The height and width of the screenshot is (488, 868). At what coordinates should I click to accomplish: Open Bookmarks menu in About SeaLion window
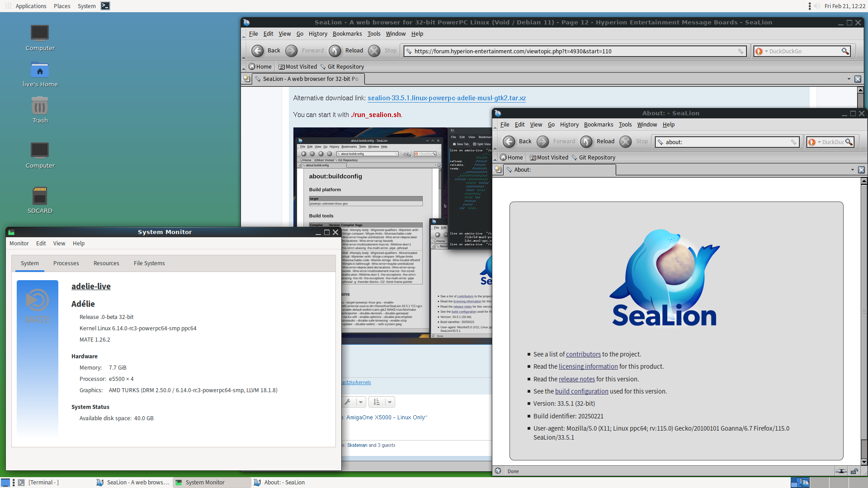[599, 124]
